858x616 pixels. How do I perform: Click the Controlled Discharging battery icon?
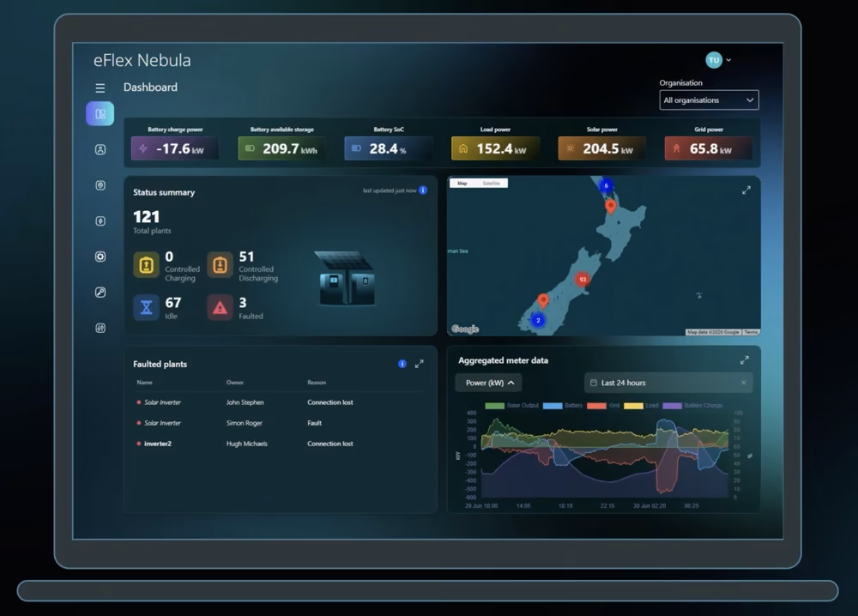pyautogui.click(x=220, y=265)
